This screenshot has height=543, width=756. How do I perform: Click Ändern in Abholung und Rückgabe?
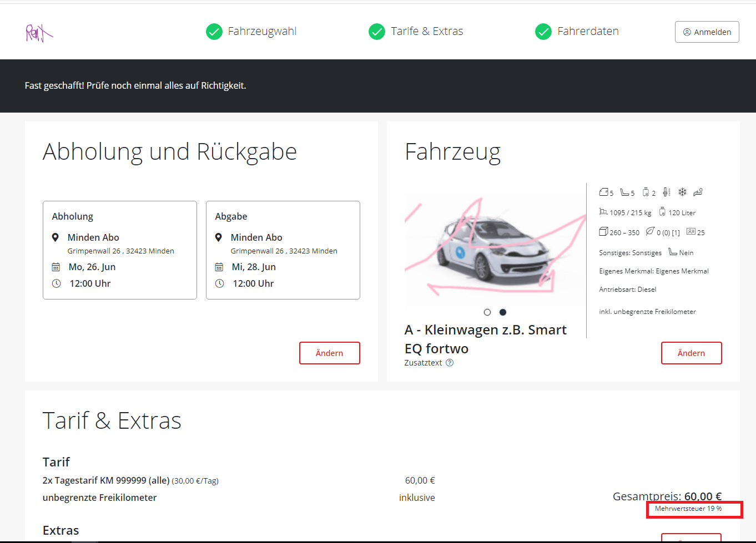[x=329, y=353]
